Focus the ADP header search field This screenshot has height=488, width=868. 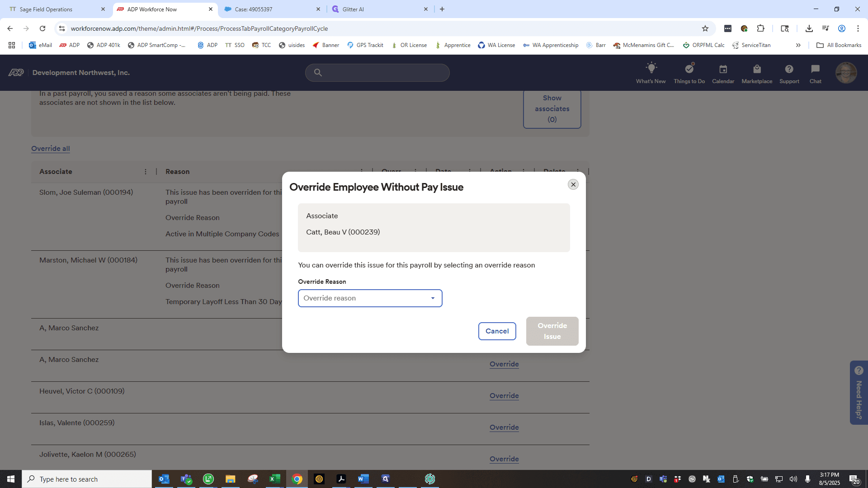(377, 72)
